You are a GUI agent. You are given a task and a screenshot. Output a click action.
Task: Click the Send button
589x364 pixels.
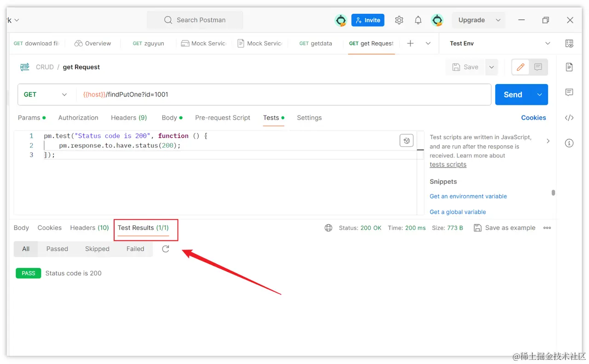coord(513,95)
